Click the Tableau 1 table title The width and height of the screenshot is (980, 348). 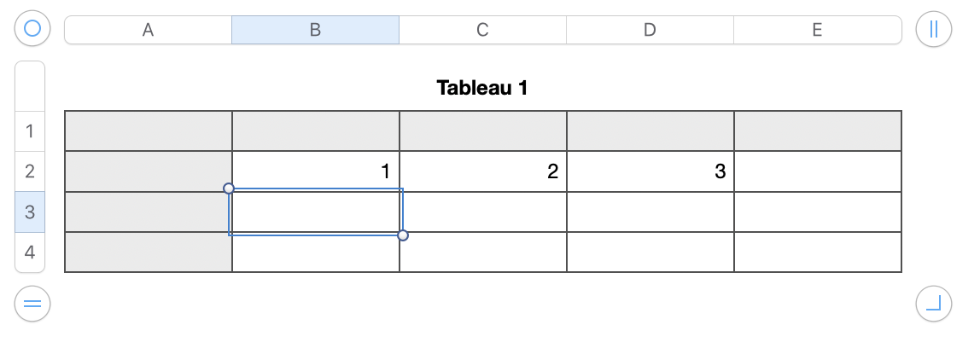pos(482,87)
